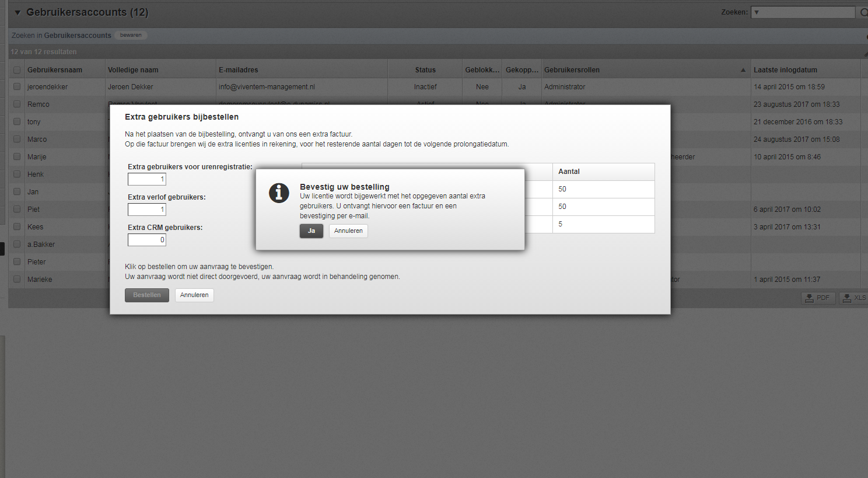Viewport: 868px width, 478px height.
Task: Click login date 24 augustus 2017 om 15:08
Action: click(x=797, y=139)
